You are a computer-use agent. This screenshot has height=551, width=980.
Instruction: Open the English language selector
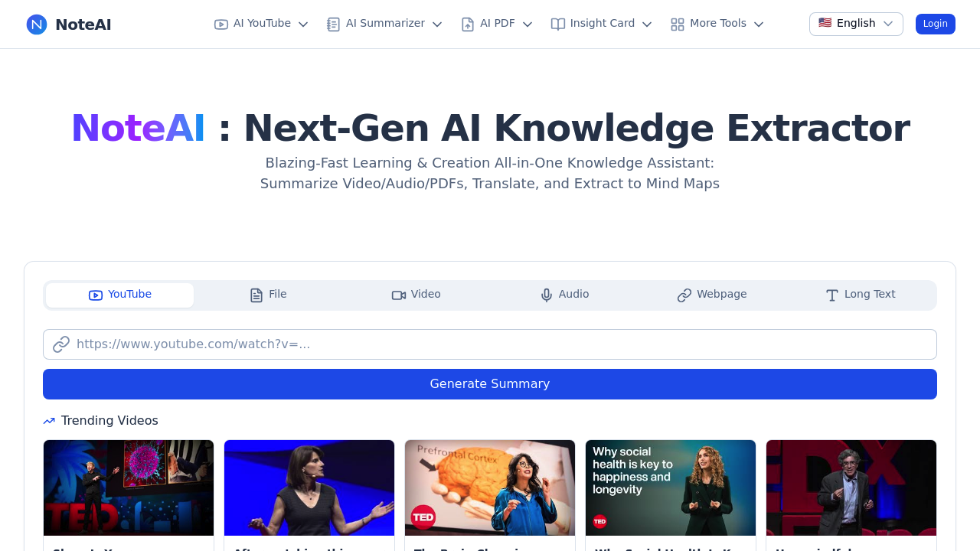coord(856,24)
